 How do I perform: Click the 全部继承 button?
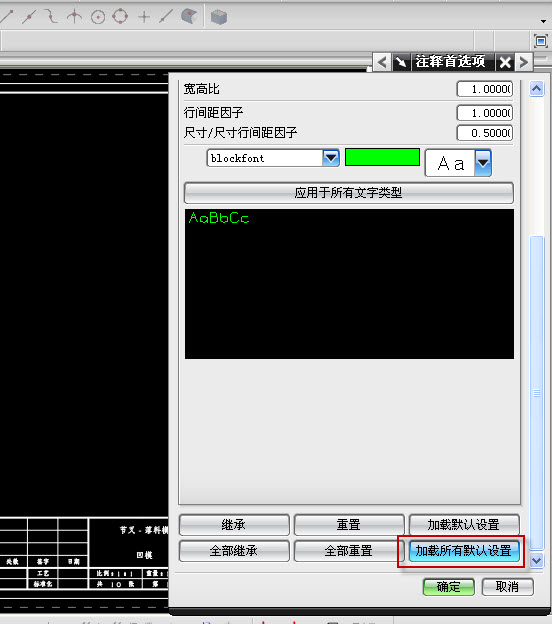point(234,551)
